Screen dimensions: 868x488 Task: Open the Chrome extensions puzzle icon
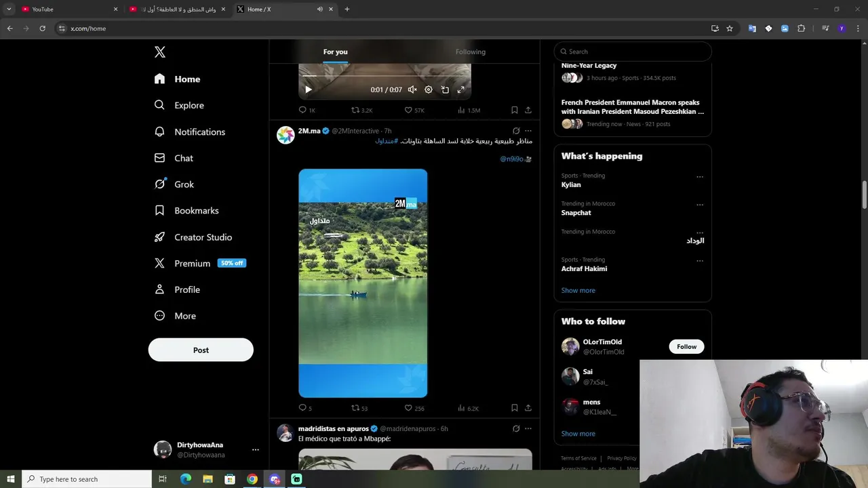click(801, 28)
